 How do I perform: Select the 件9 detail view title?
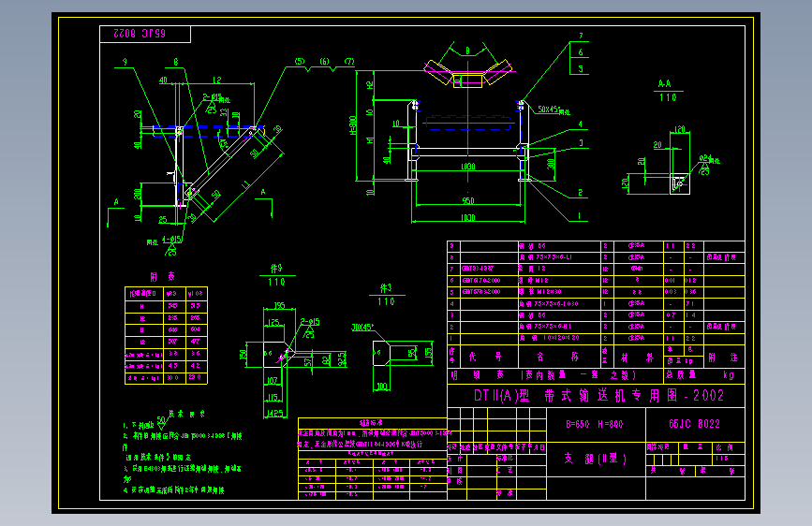tap(276, 275)
